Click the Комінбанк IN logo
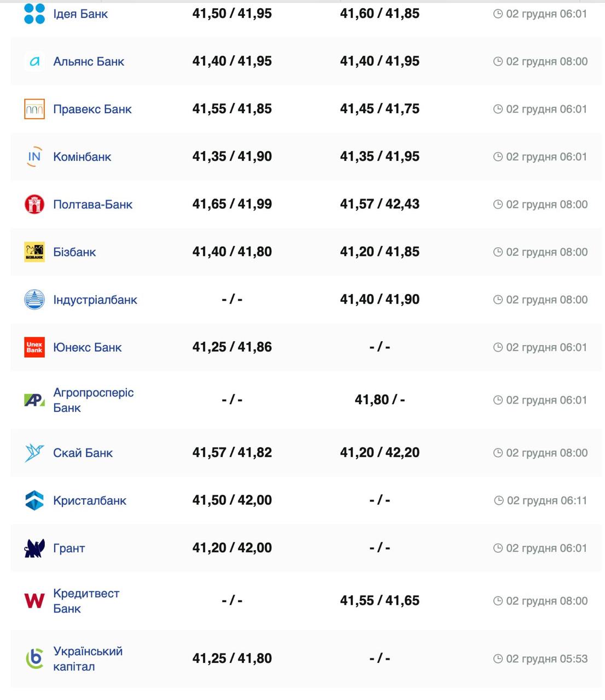Viewport: 605px width, 700px height. (x=34, y=156)
